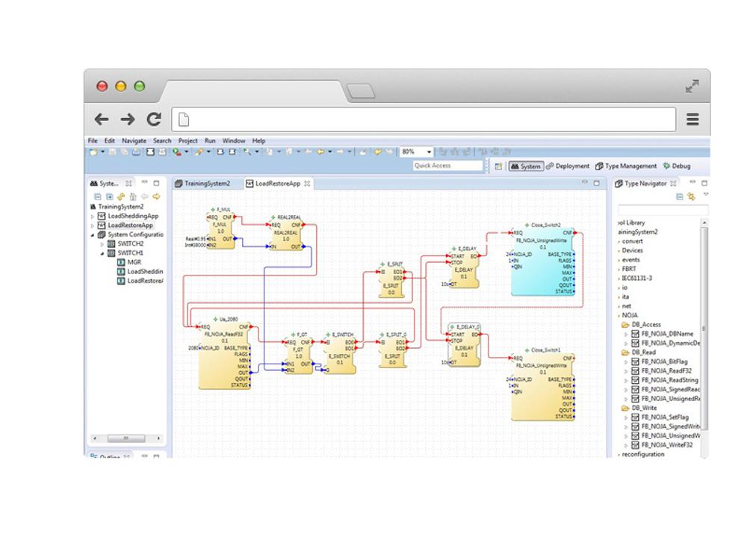Open the 80% zoom level combo box

coord(416,152)
